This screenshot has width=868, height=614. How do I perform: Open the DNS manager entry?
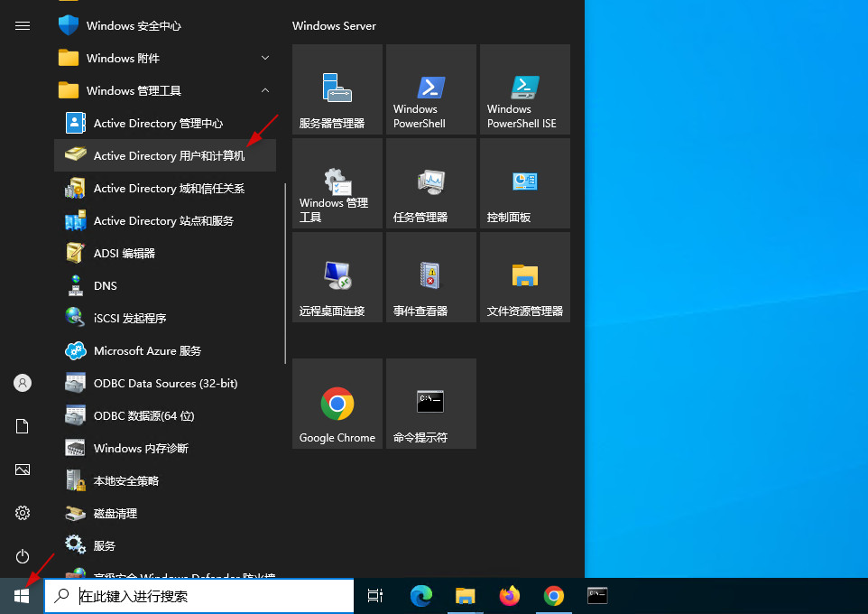165,286
